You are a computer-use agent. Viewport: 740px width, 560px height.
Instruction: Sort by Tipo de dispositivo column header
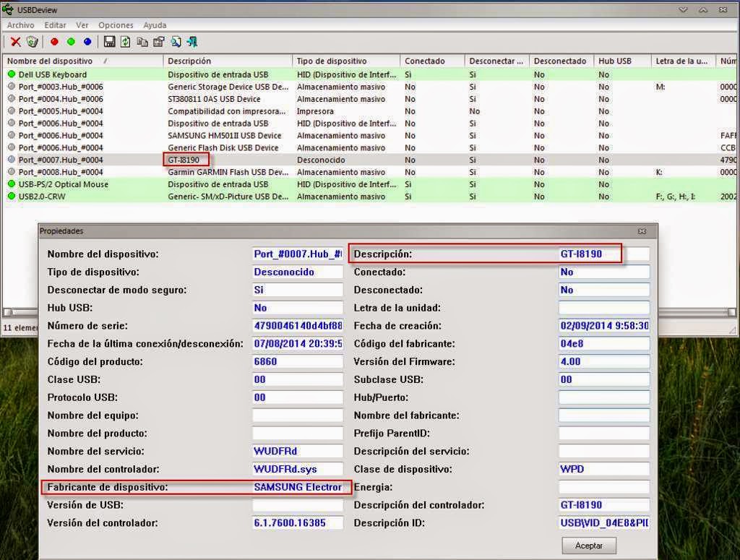point(346,61)
